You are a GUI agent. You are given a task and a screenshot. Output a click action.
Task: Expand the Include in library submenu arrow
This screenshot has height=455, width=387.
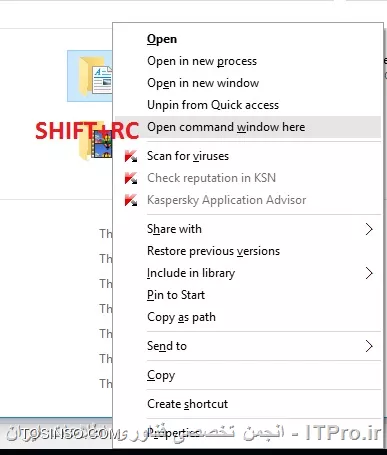(x=369, y=273)
